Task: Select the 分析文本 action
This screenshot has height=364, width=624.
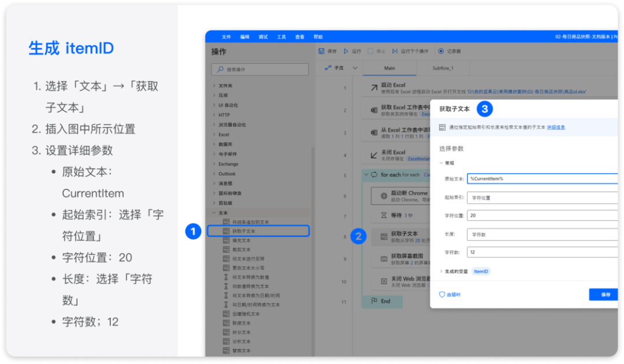Action: point(242,341)
